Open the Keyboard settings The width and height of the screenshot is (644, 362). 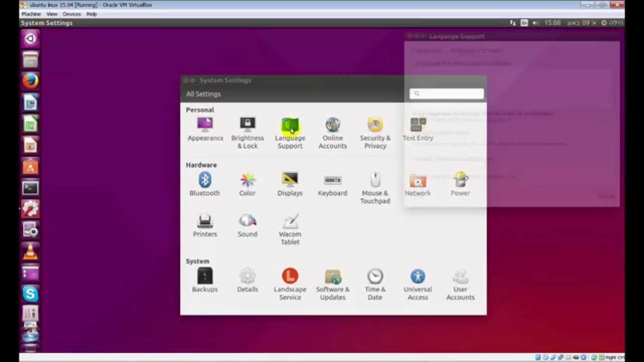pos(333,184)
